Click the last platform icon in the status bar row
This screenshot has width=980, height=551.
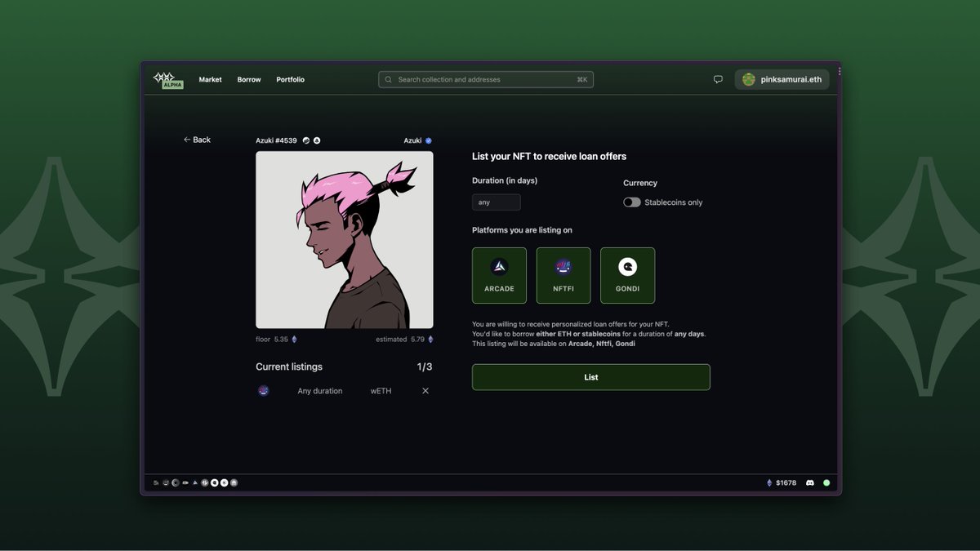[234, 483]
